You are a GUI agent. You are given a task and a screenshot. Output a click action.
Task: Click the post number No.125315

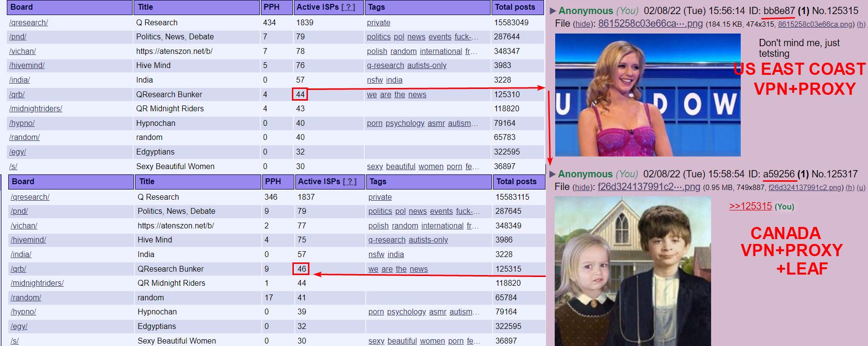click(x=835, y=11)
